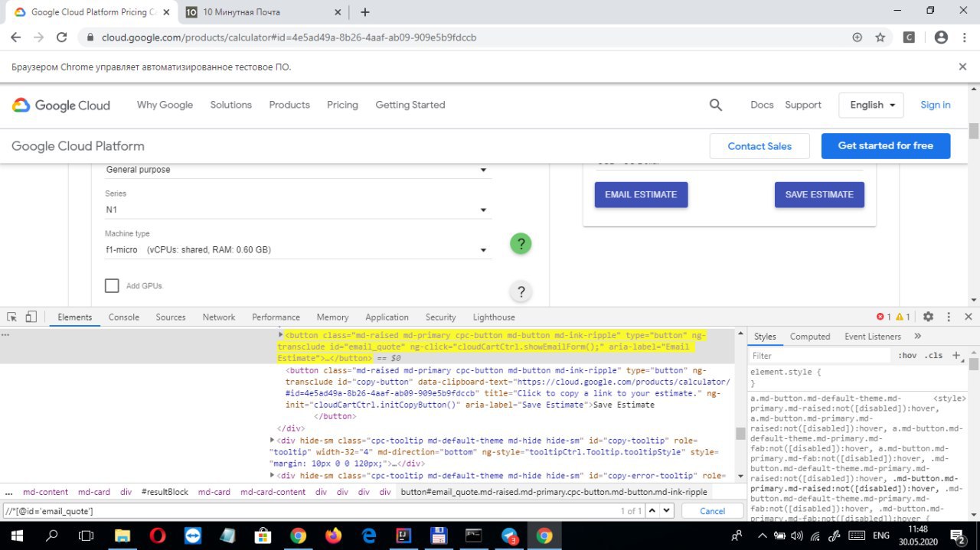Image resolution: width=980 pixels, height=550 pixels.
Task: Open the Machine type f1-micro dropdown
Action: (298, 250)
